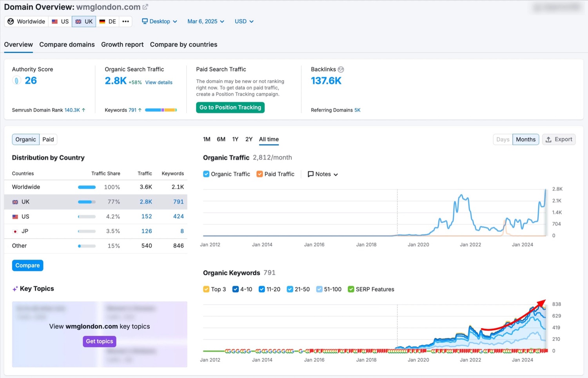Viewport: 588px width, 378px height.
Task: Open external link icon beside wmglondon.com
Action: point(145,7)
